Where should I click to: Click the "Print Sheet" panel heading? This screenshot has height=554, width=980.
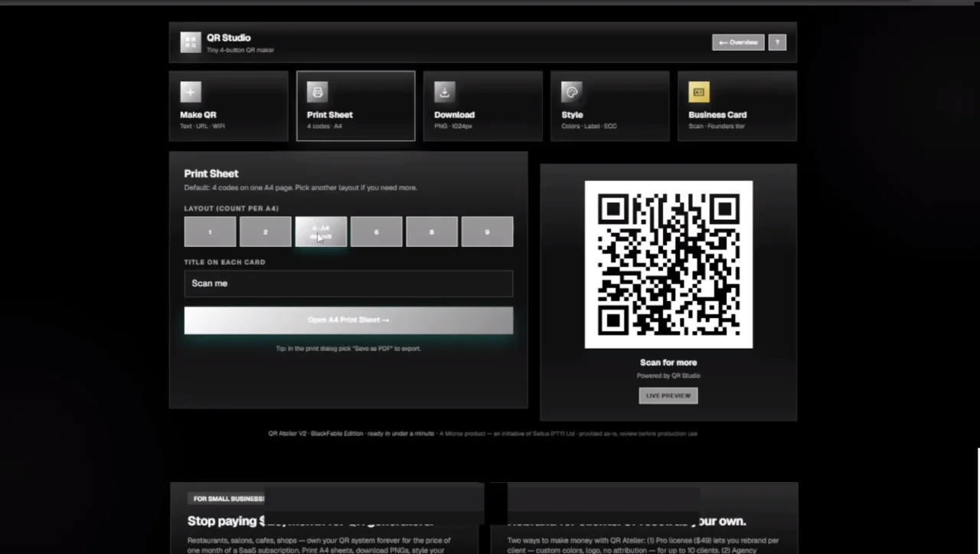[x=211, y=174]
